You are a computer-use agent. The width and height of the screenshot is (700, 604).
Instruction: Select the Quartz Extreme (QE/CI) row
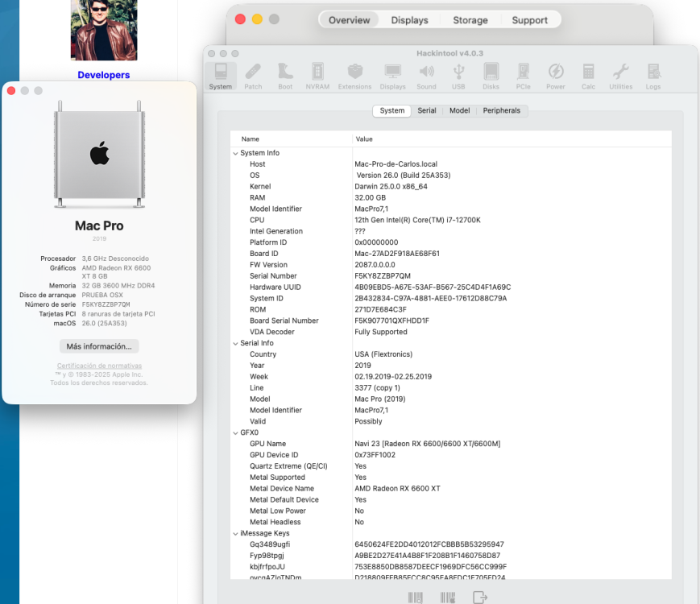(451, 466)
